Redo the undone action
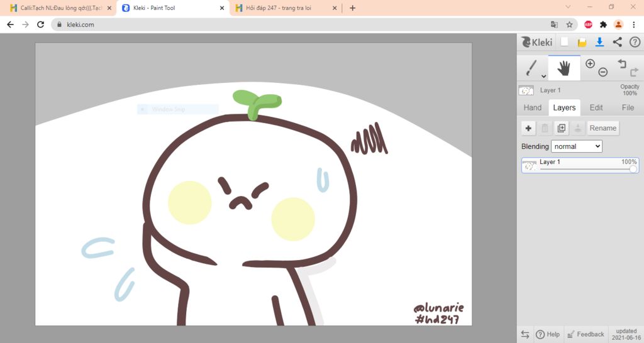Viewport: 644px width, 343px height. [634, 72]
